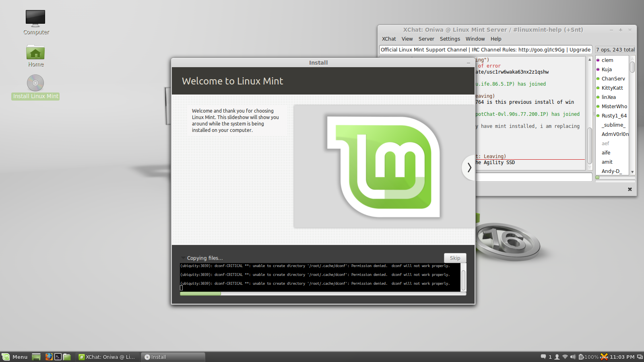
Task: Open the window list tray icon
Action: (640, 357)
